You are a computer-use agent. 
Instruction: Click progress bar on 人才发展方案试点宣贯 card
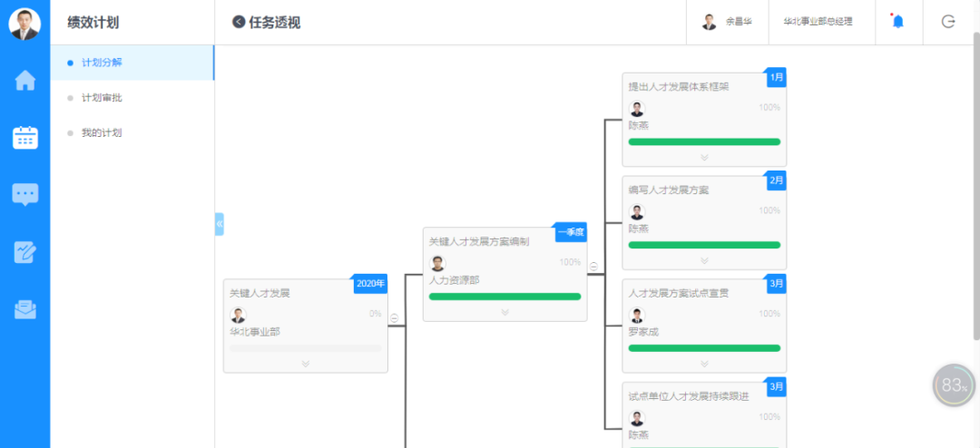(x=704, y=348)
